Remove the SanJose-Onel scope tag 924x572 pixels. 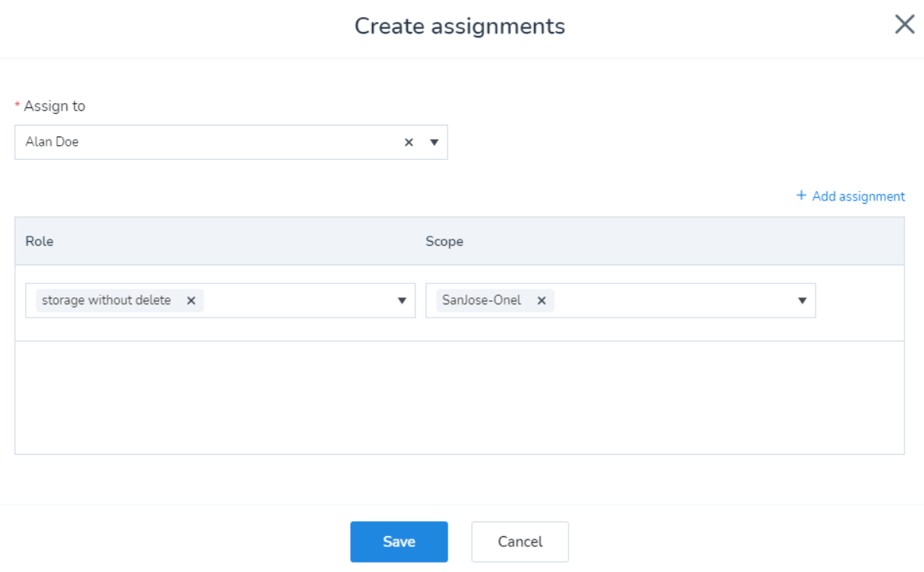click(541, 300)
